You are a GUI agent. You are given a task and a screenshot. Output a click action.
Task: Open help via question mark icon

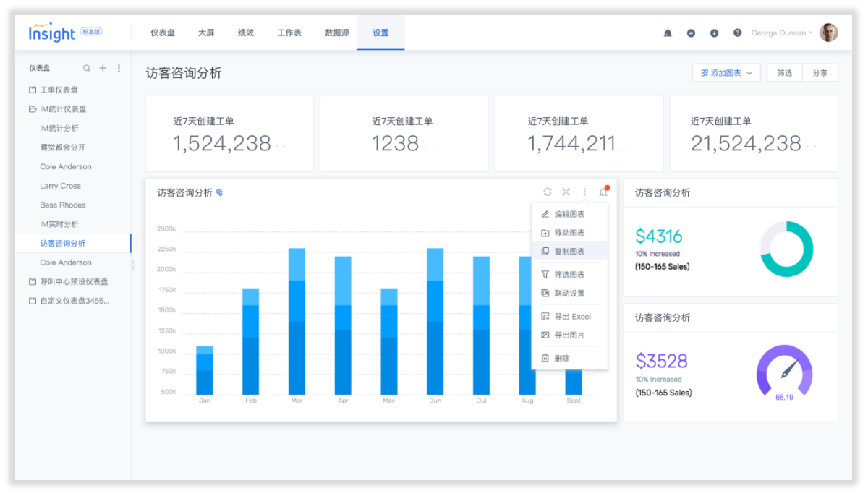coord(737,33)
